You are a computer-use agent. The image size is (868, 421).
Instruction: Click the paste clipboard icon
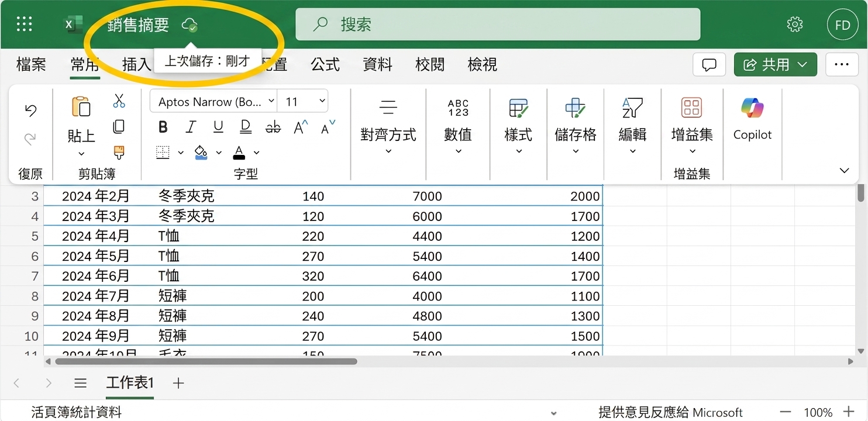point(81,107)
